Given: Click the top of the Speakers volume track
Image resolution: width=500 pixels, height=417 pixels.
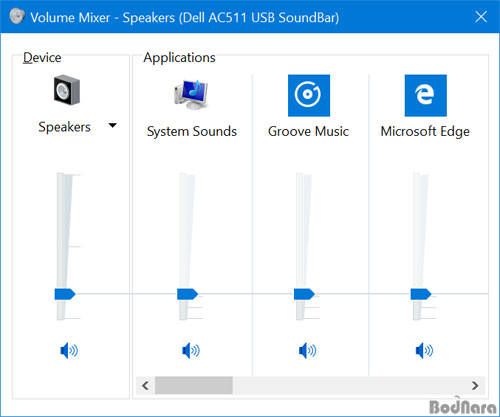Looking at the screenshot, I should [x=61, y=175].
